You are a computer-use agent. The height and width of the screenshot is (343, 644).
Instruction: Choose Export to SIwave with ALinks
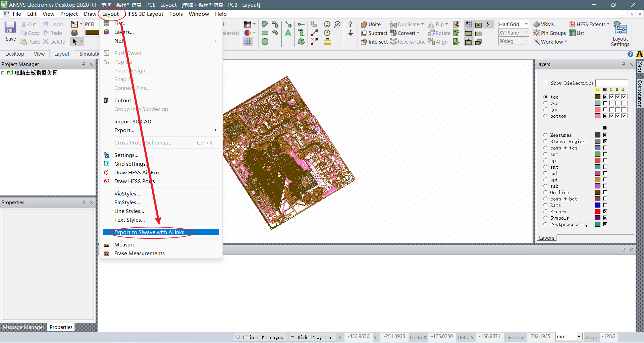[149, 232]
